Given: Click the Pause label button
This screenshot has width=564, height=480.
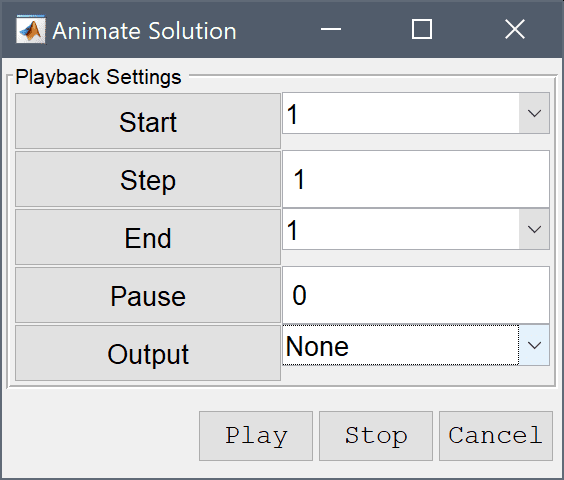Looking at the screenshot, I should (148, 295).
